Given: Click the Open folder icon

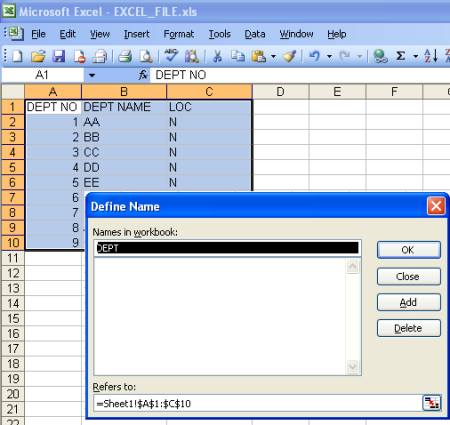Looking at the screenshot, I should pyautogui.click(x=38, y=56).
